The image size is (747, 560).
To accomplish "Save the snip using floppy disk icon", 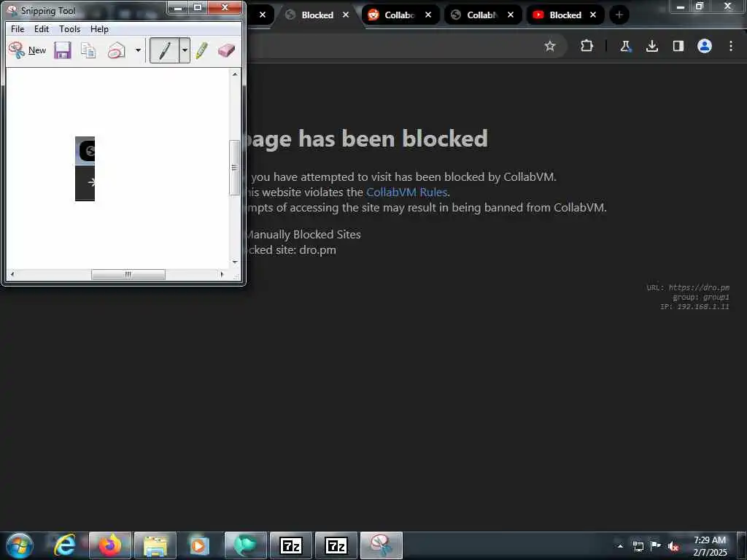I will coord(63,50).
